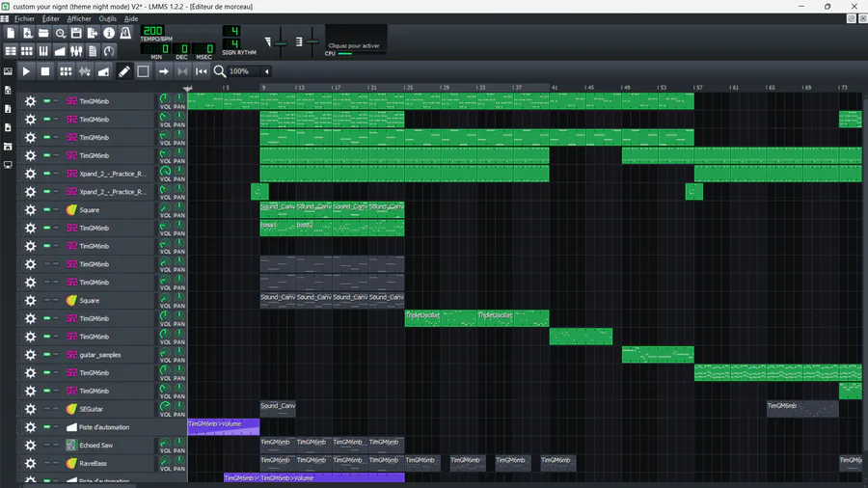This screenshot has width=868, height=488.
Task: Open an existing project via the folder icon
Action: pos(43,33)
